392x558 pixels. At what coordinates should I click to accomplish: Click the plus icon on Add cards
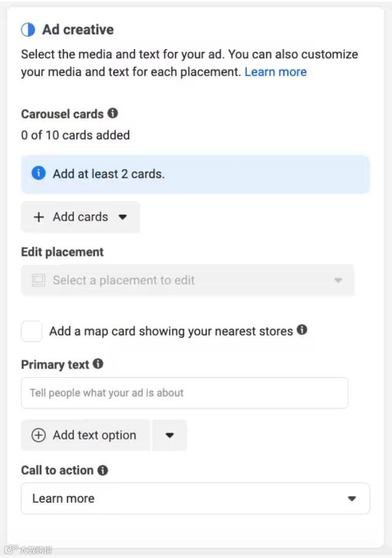[x=39, y=217]
